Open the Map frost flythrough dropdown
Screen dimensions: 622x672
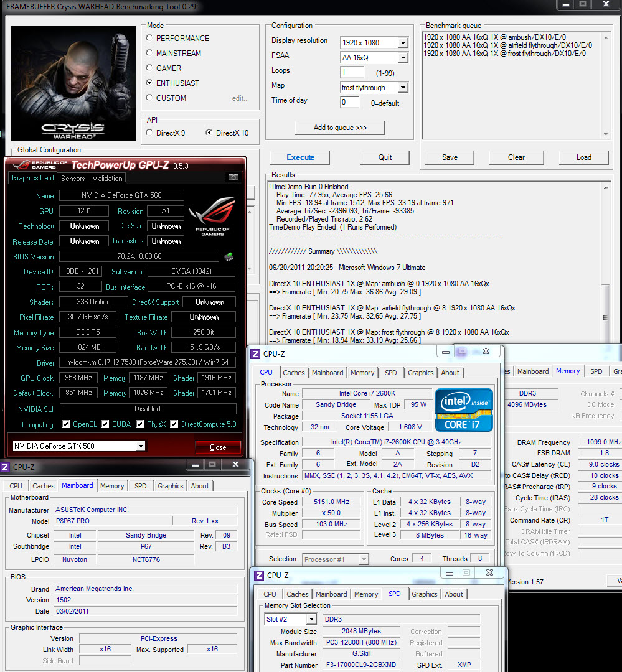(x=402, y=88)
